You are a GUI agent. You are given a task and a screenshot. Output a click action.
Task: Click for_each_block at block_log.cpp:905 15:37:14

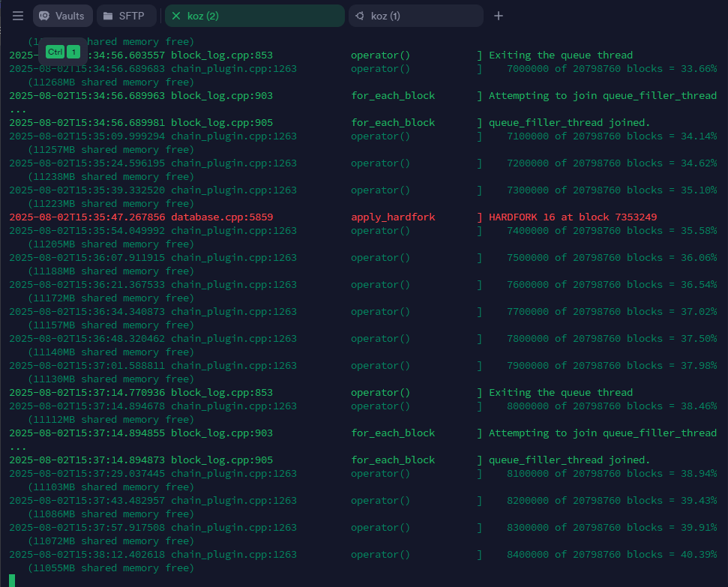393,460
